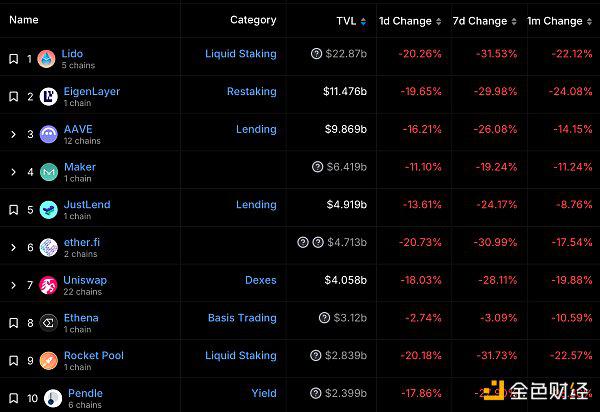Image resolution: width=600 pixels, height=412 pixels.
Task: Click the Maker logo icon
Action: [x=49, y=172]
